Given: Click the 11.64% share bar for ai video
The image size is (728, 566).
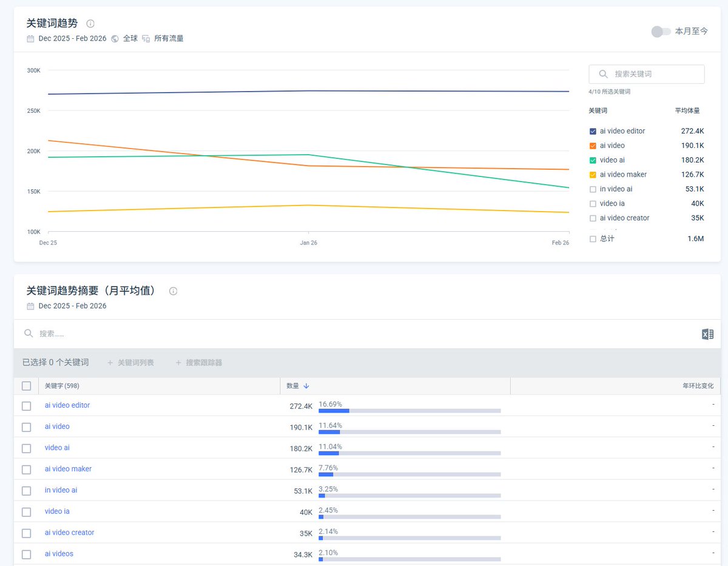Looking at the screenshot, I should click(x=409, y=432).
